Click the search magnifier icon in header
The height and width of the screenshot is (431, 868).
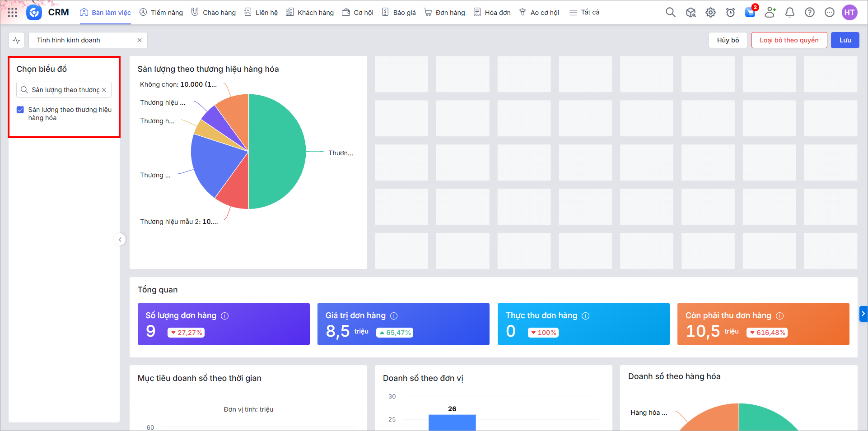[x=670, y=13]
